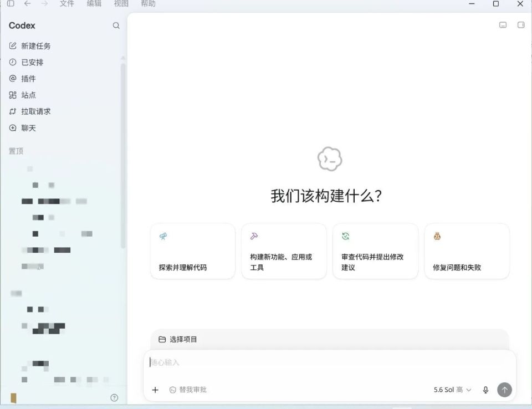The image size is (532, 409).
Task: Click the yellow profile icon at sidebar bottom
Action: coord(13,398)
